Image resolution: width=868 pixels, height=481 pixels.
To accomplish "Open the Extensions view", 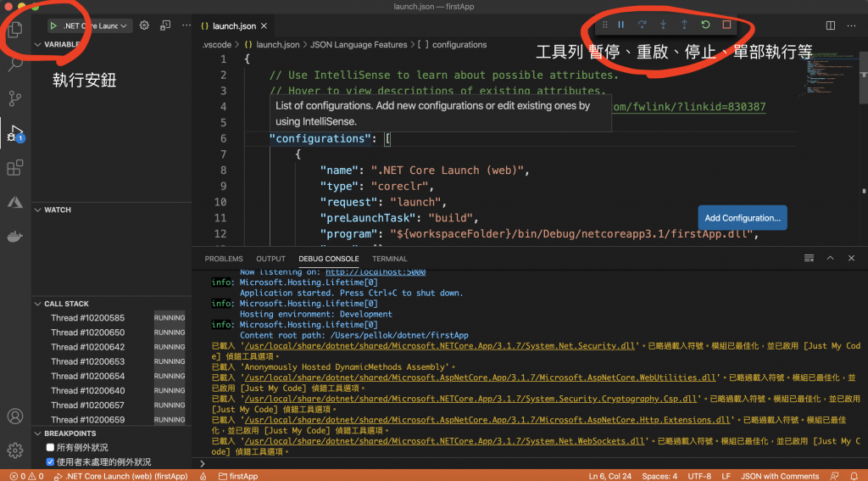I will click(x=15, y=167).
